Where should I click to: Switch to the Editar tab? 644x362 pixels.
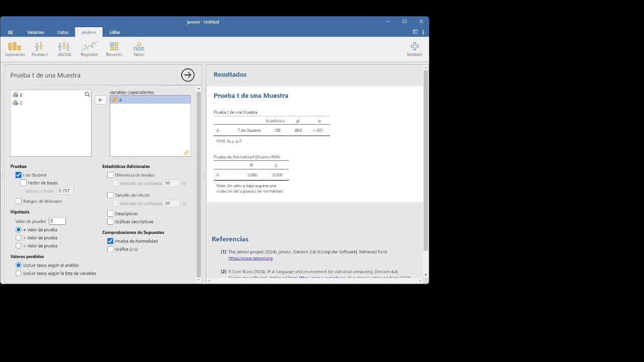coord(115,32)
